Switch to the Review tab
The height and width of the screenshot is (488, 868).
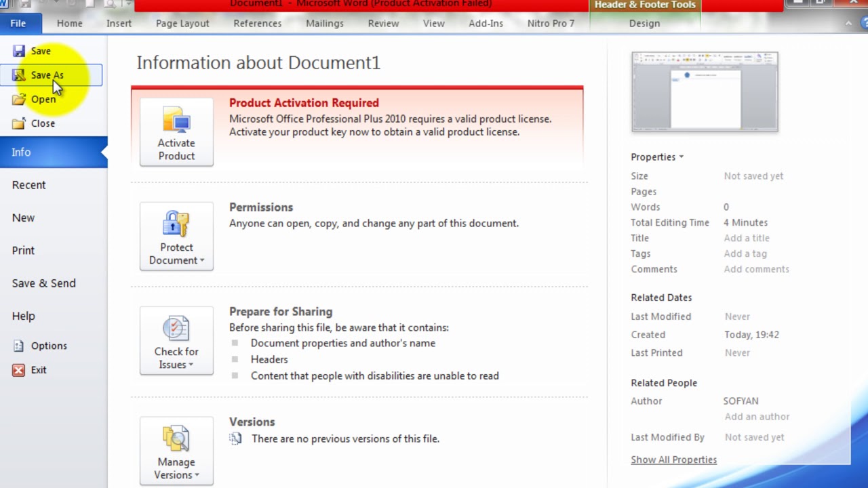pyautogui.click(x=384, y=23)
